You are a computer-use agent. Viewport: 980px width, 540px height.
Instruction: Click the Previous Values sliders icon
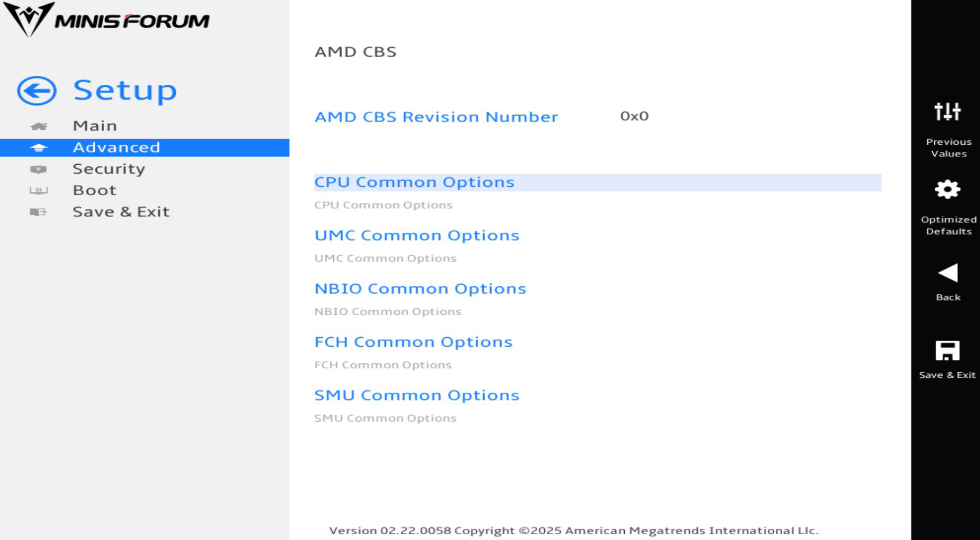coord(947,112)
